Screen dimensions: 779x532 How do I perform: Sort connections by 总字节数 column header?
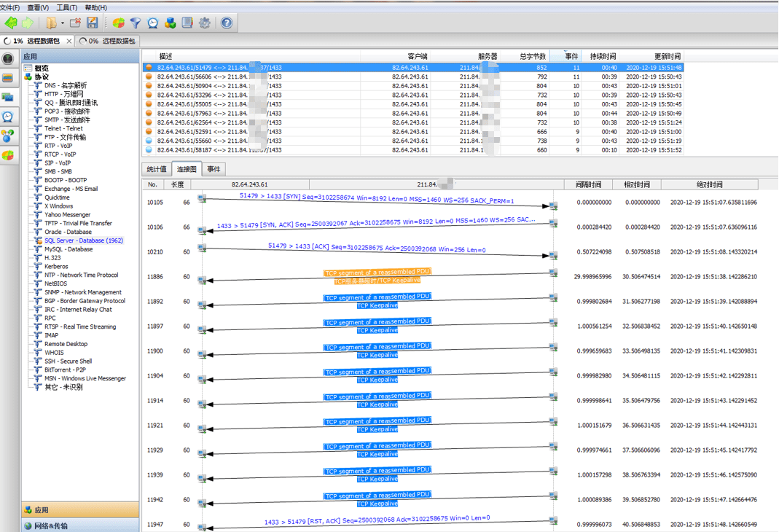532,56
